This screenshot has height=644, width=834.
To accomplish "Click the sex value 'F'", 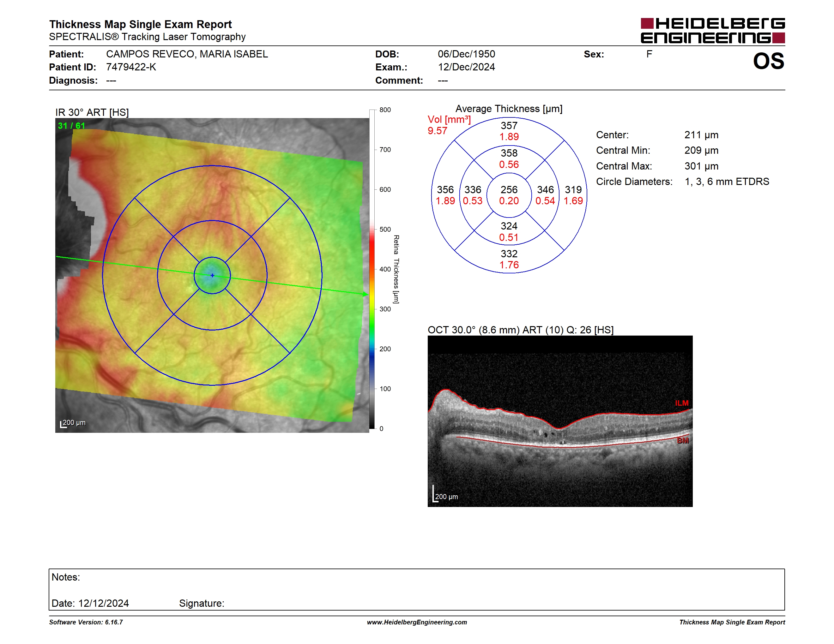I will coord(649,54).
